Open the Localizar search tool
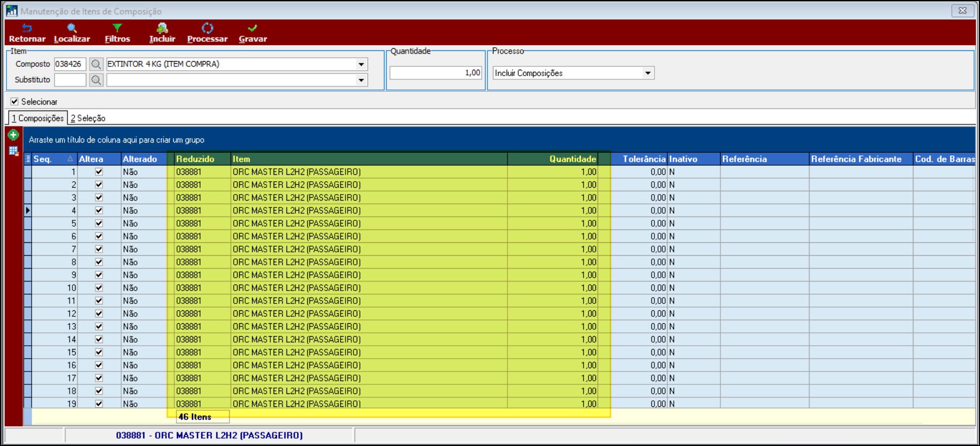The image size is (980, 446). tap(72, 33)
